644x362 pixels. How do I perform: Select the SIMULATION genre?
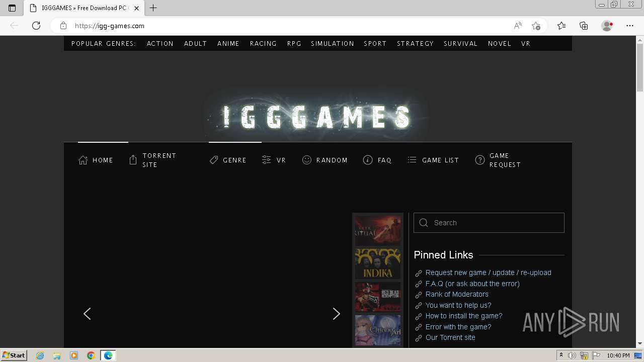[333, 43]
